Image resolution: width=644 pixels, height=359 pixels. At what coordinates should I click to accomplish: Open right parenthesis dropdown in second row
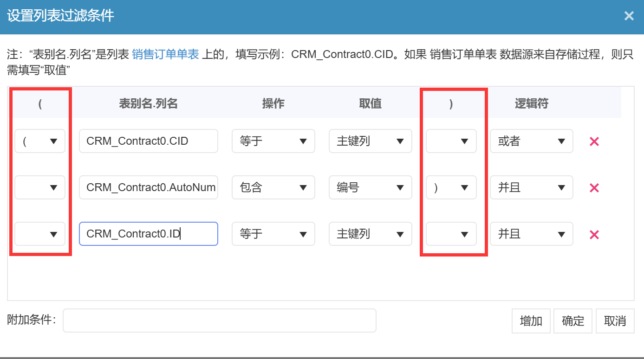click(451, 188)
